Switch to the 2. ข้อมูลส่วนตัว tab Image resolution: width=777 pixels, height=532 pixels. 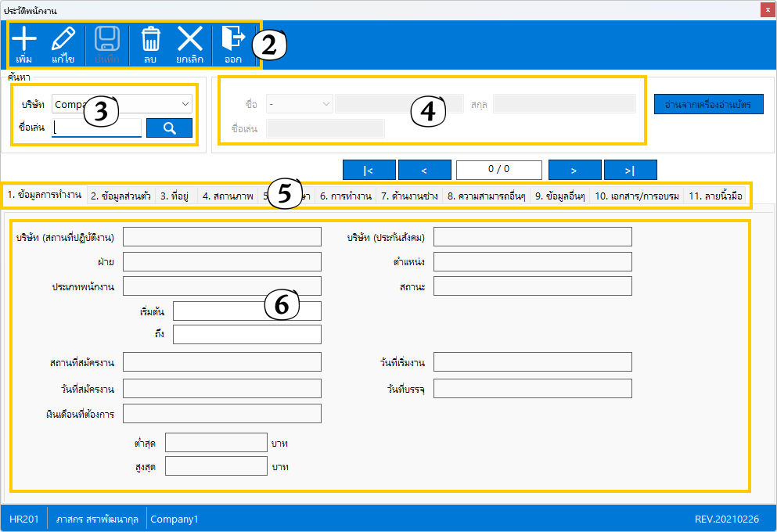tap(121, 196)
